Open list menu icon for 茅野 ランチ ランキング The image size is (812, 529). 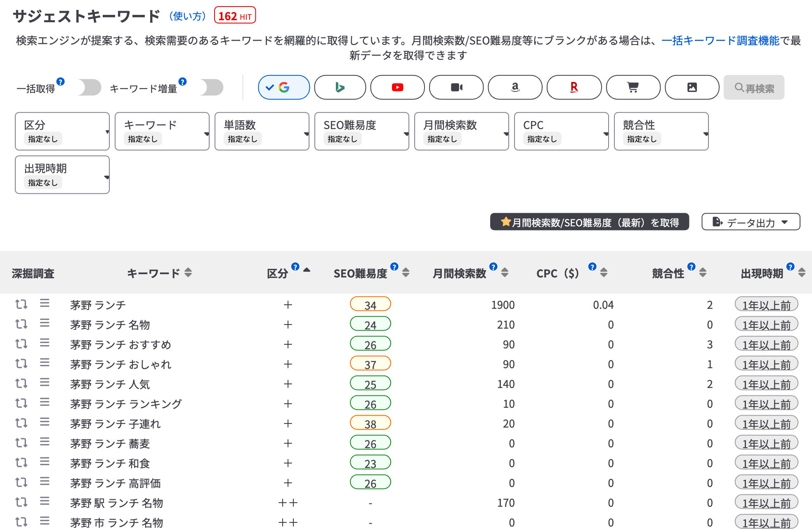tap(45, 402)
